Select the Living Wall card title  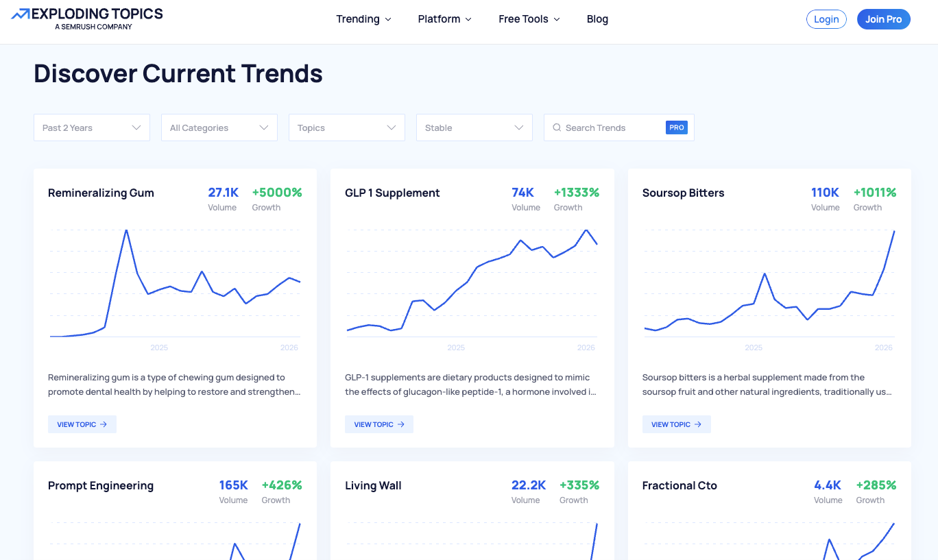point(373,485)
